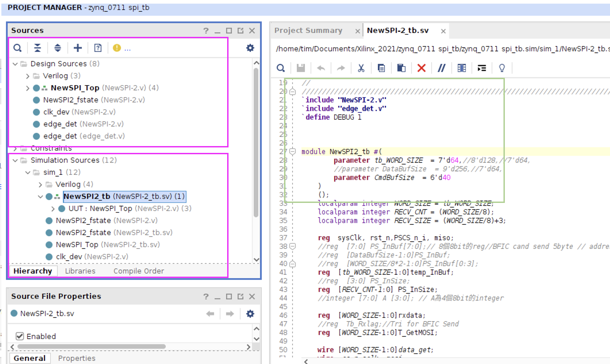
Task: Toggle fold marker on line 20
Action: pos(293,91)
